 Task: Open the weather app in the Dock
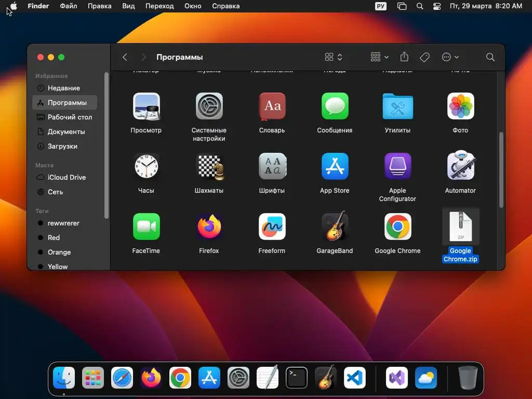[426, 378]
